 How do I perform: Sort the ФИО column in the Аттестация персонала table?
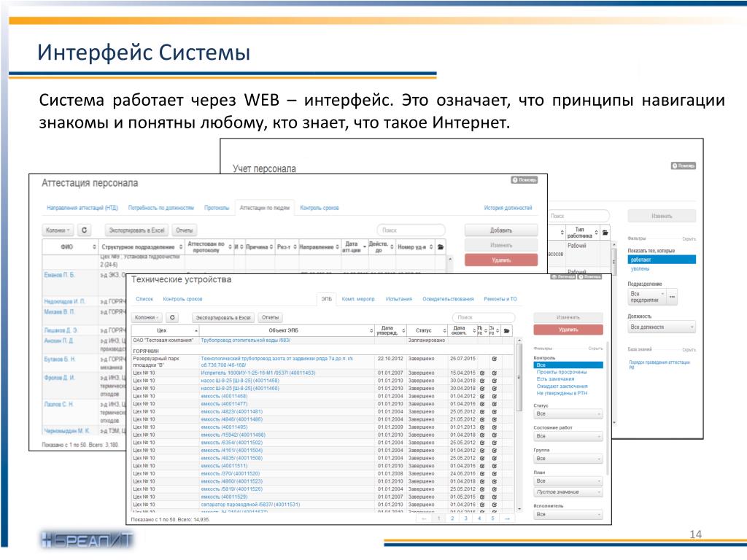[94, 246]
